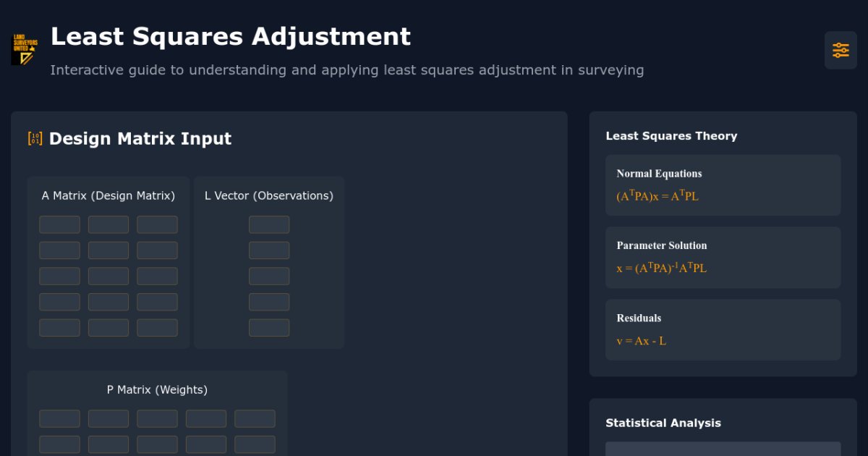Click the first P Matrix weight cell
The width and height of the screenshot is (868, 456).
(59, 418)
